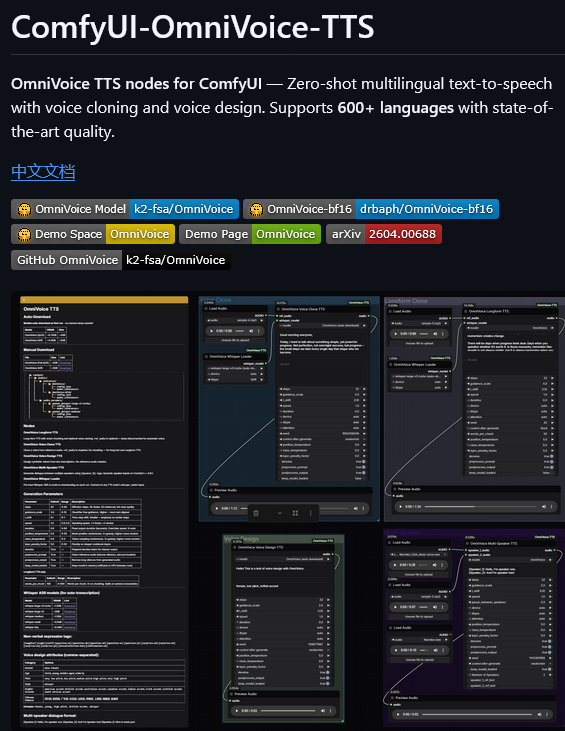Viewport: 565px width, 731px height.
Task: Seek the Voice Design Preview Audio progress bar
Action: (289, 711)
